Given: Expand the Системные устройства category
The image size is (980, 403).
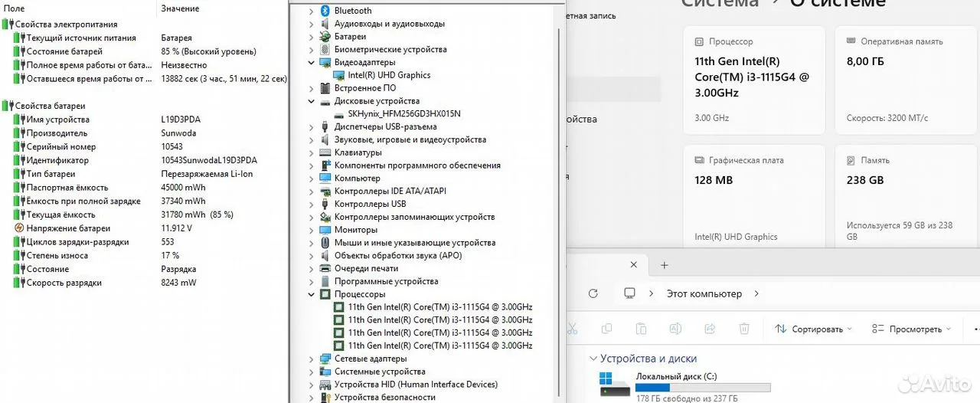Looking at the screenshot, I should 311,372.
